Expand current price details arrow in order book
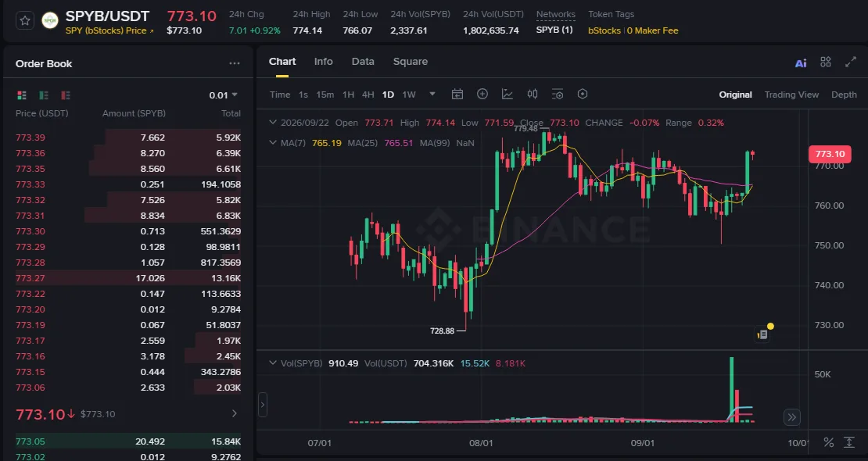Viewport: 868px width, 461px height. 234,413
